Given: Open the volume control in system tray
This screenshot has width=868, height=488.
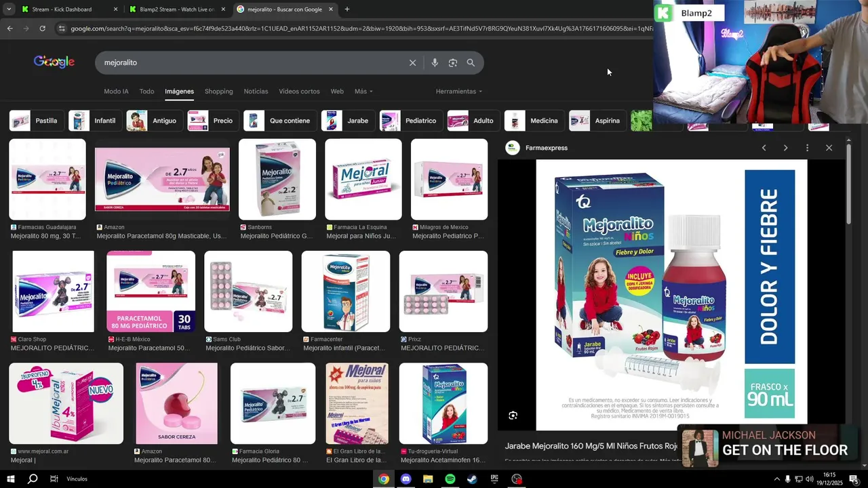Looking at the screenshot, I should point(810,479).
